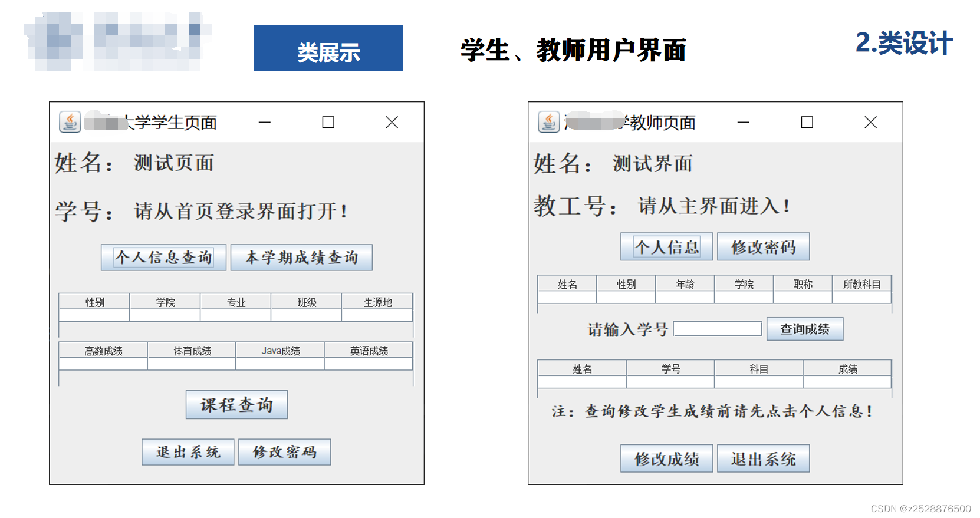The height and width of the screenshot is (518, 980).
Task: Maximize the teacher page window
Action: click(807, 122)
